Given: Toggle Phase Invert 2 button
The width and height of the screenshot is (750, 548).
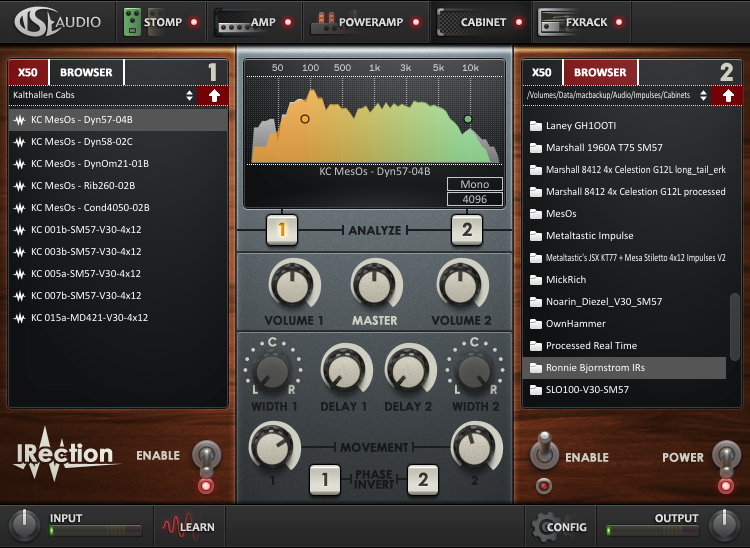Looking at the screenshot, I should (x=423, y=479).
